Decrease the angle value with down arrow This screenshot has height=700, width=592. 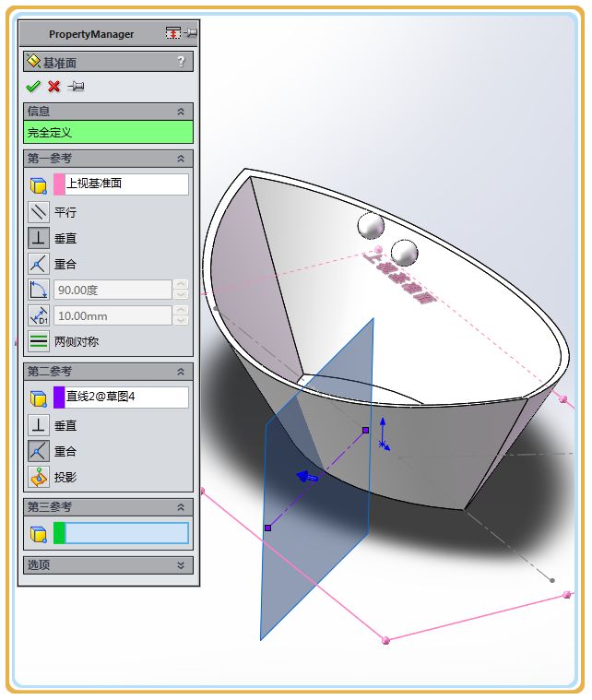(181, 294)
